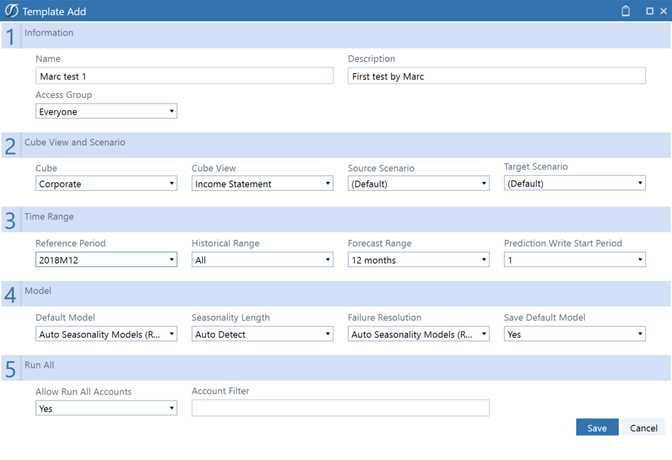
Task: Click the Model section header
Action: click(336, 294)
